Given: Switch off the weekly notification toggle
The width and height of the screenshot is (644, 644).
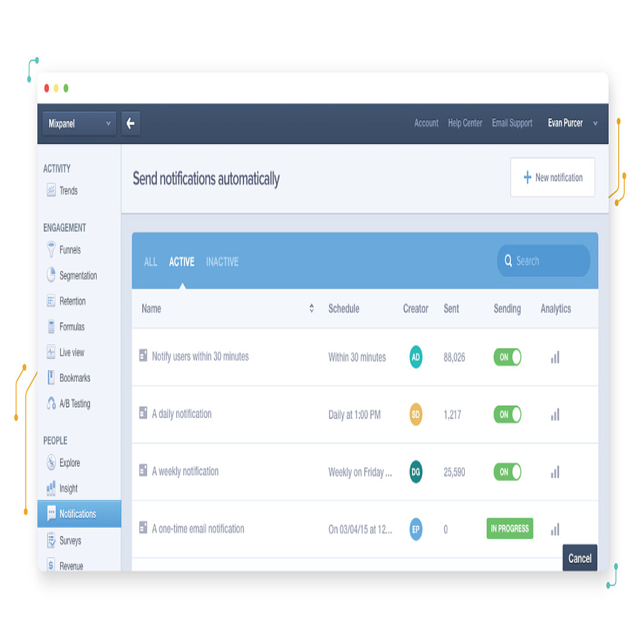Looking at the screenshot, I should click(x=507, y=472).
